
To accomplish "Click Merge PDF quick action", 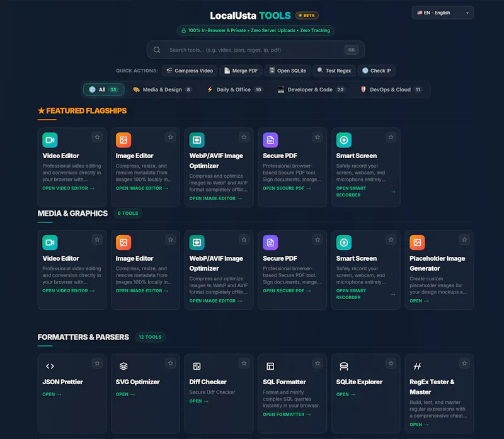I will tap(241, 71).
